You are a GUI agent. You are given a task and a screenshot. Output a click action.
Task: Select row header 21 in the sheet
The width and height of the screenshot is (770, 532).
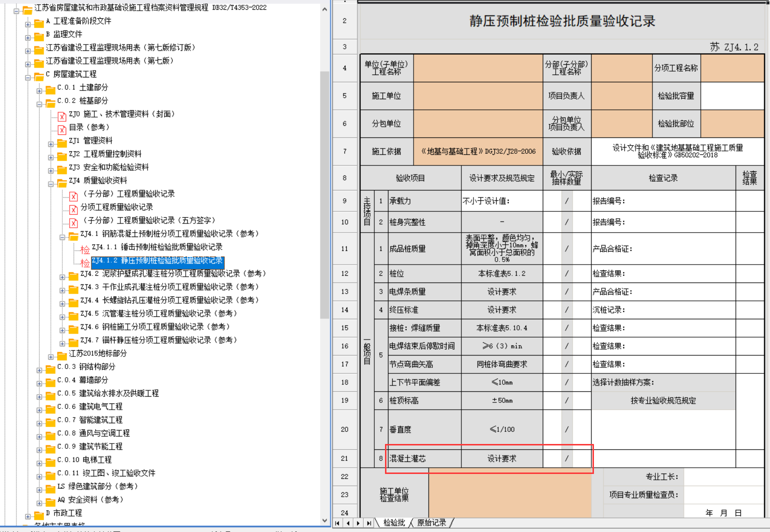coord(344,458)
